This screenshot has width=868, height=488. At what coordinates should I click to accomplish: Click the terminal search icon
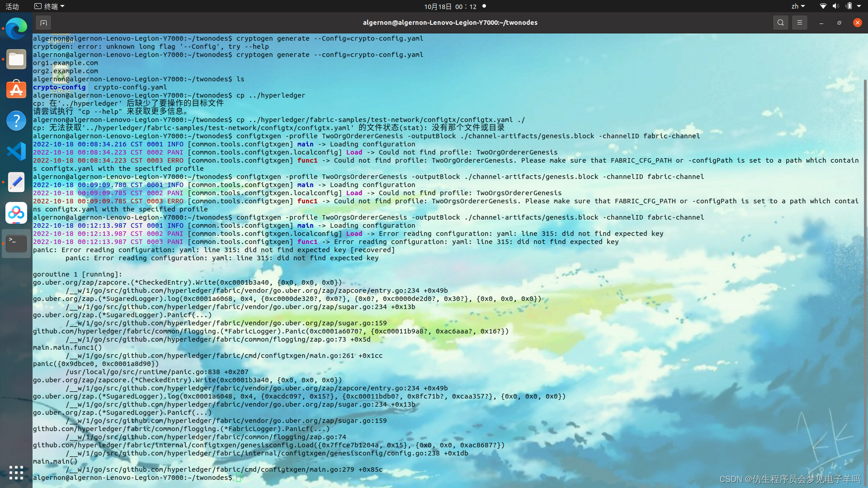[x=780, y=23]
